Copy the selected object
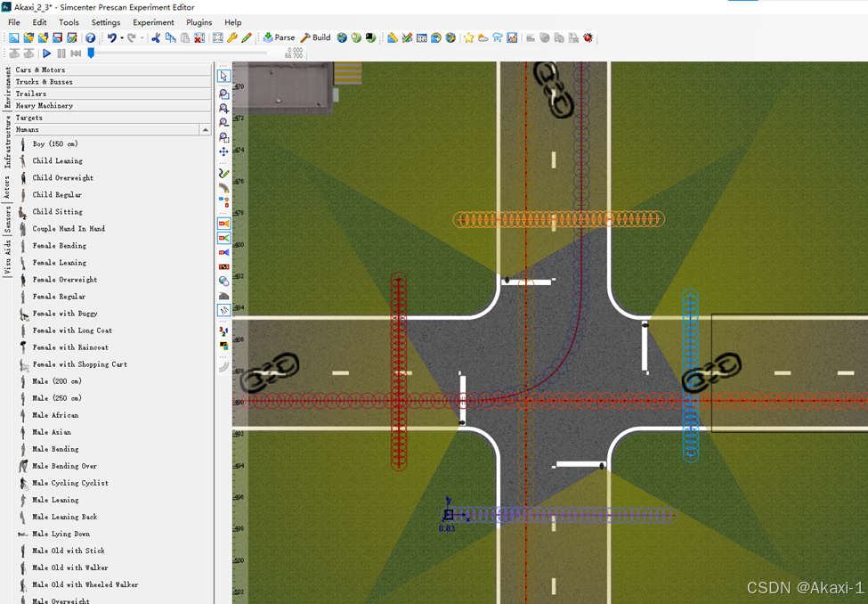Screen dimensions: 868x604 (x=171, y=37)
